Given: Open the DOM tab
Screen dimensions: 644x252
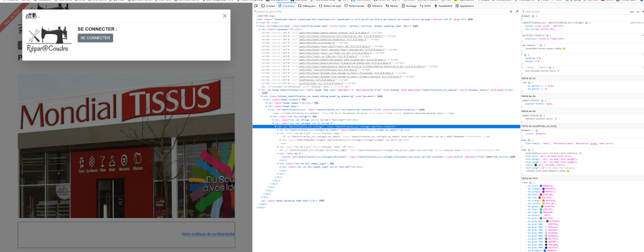Looking at the screenshot, I should (x=425, y=6).
